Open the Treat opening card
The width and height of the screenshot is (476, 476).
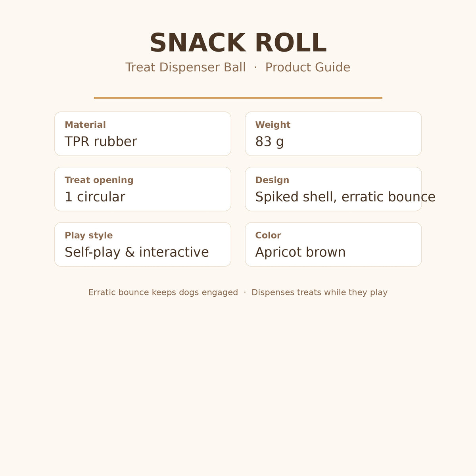click(x=143, y=189)
